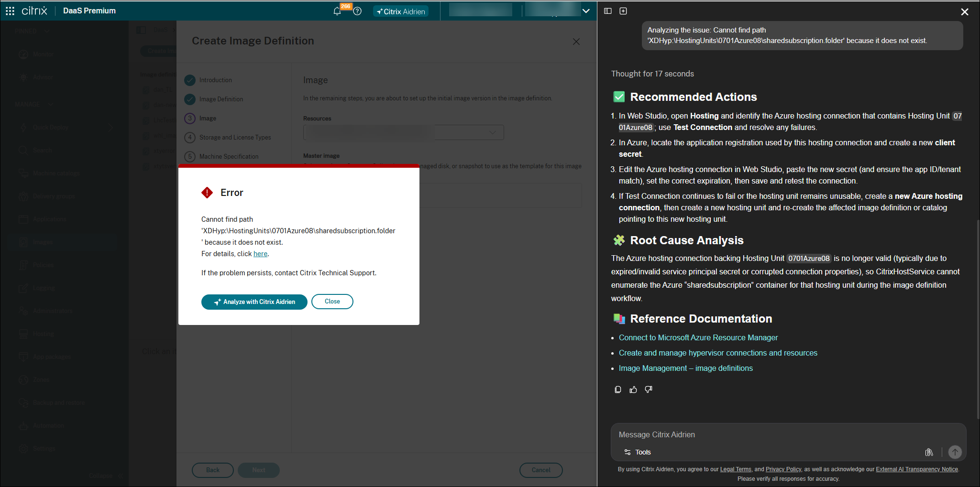
Task: Click the Aidrien panel vertical scrollbar
Action: 978,319
